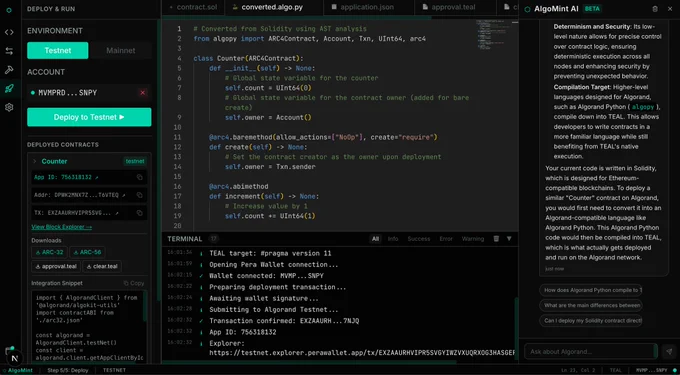680x375 pixels.
Task: Download the clear.teal file
Action: point(102,266)
